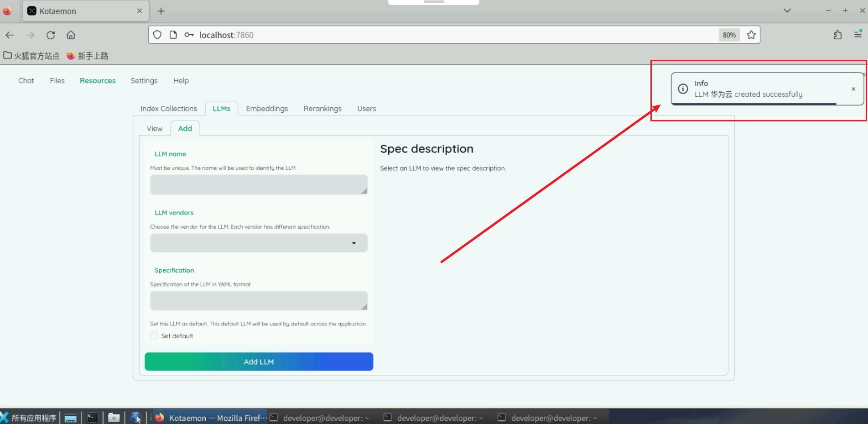Click the LLM name resize handle corner
This screenshot has width=868, height=424.
point(364,192)
